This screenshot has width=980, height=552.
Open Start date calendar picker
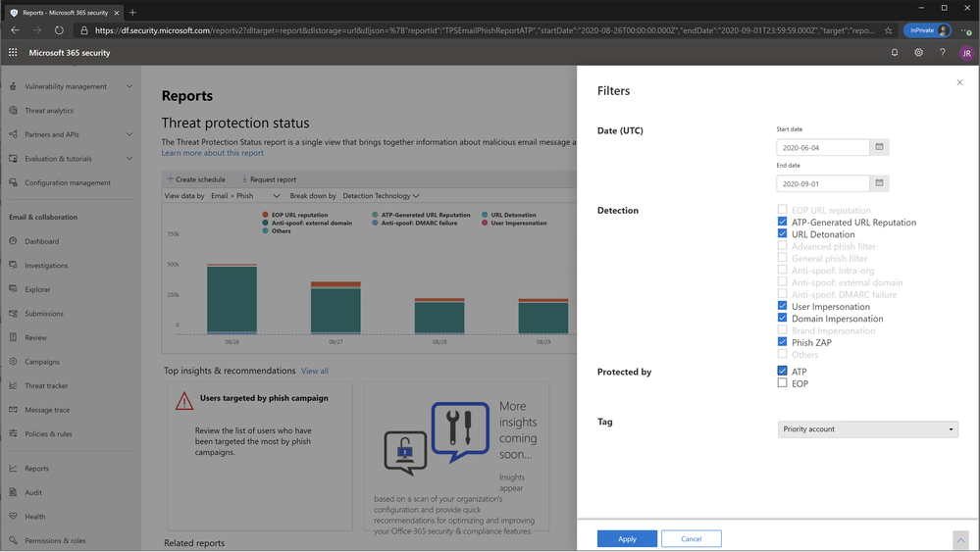tap(879, 147)
